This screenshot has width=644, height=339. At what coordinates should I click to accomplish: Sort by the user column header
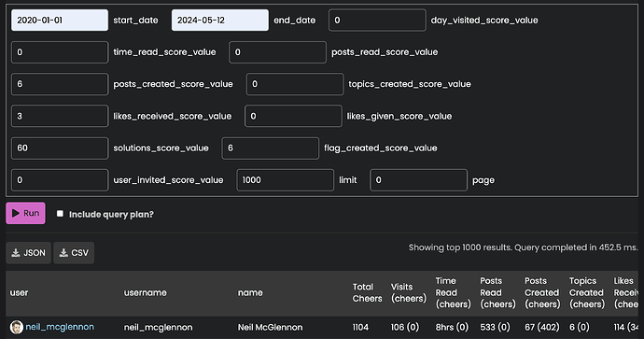[19, 292]
